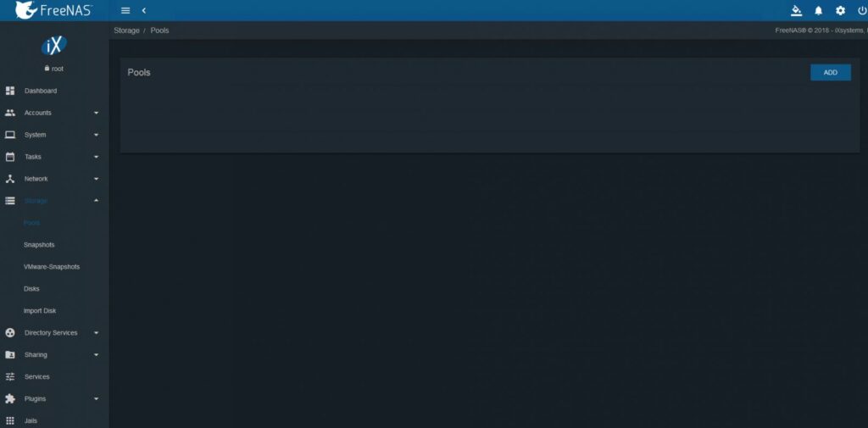This screenshot has height=428, width=868.
Task: Open the theme paint bucket icon
Action: point(796,10)
